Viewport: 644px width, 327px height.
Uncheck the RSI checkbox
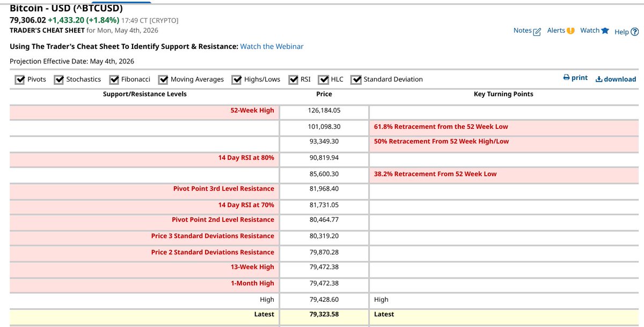(293, 79)
